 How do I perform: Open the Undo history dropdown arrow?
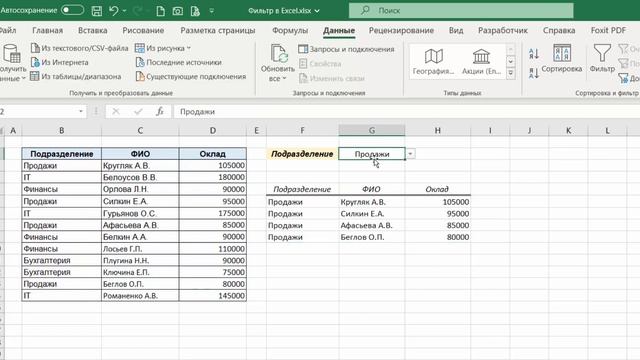click(x=124, y=11)
